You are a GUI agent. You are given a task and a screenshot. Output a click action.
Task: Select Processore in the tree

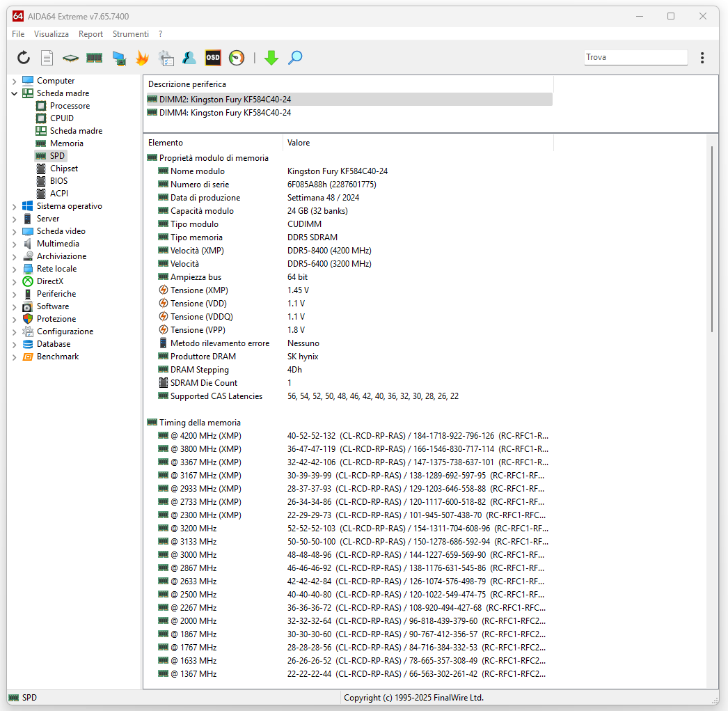70,106
